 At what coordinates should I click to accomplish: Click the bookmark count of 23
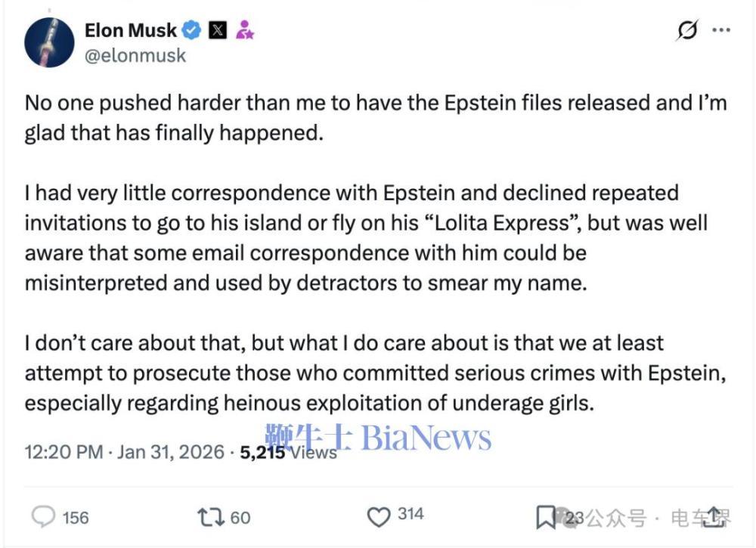(575, 518)
